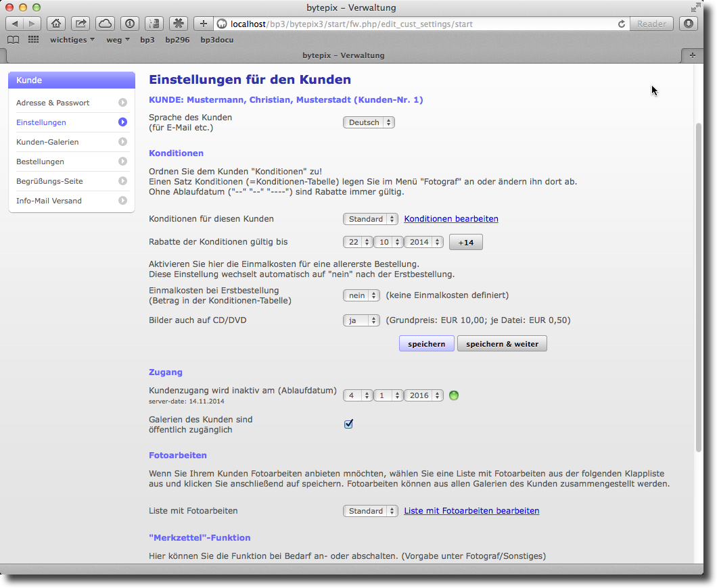Open the Sprache des Kunden Deutsch dropdown
The image size is (717, 588).
(369, 122)
